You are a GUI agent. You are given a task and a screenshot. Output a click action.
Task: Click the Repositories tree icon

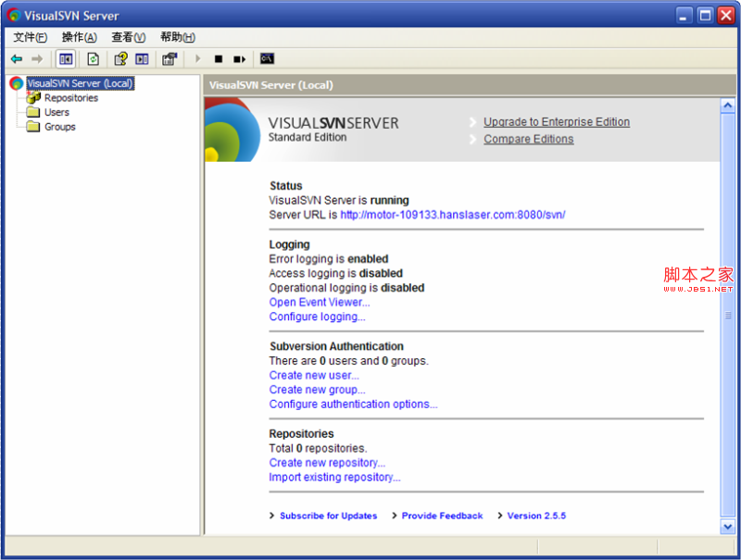[x=33, y=98]
